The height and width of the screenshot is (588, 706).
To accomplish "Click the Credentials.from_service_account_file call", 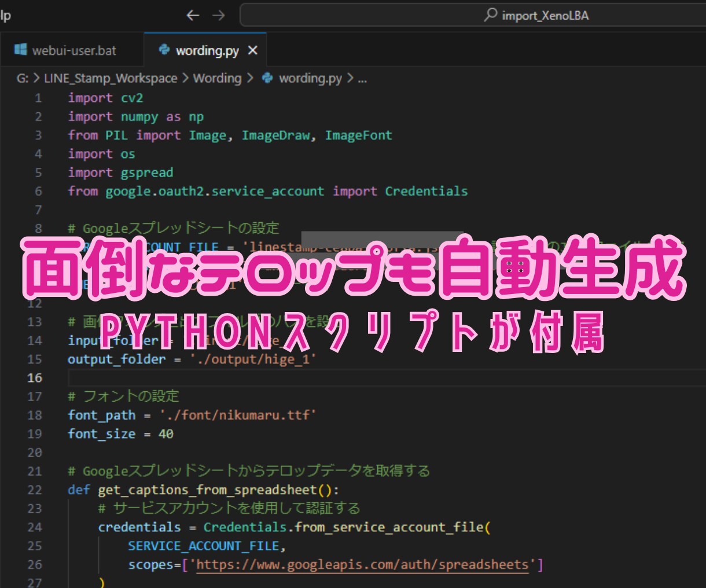I will coord(347,527).
